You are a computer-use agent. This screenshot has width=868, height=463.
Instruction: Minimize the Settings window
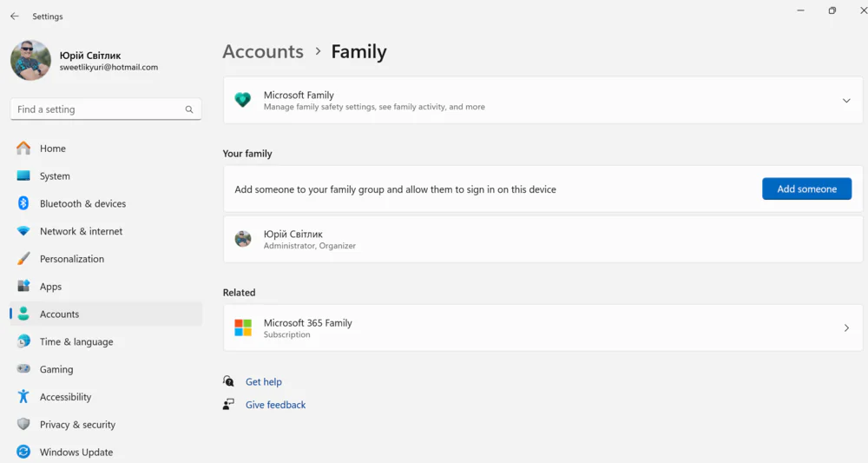[x=800, y=10]
